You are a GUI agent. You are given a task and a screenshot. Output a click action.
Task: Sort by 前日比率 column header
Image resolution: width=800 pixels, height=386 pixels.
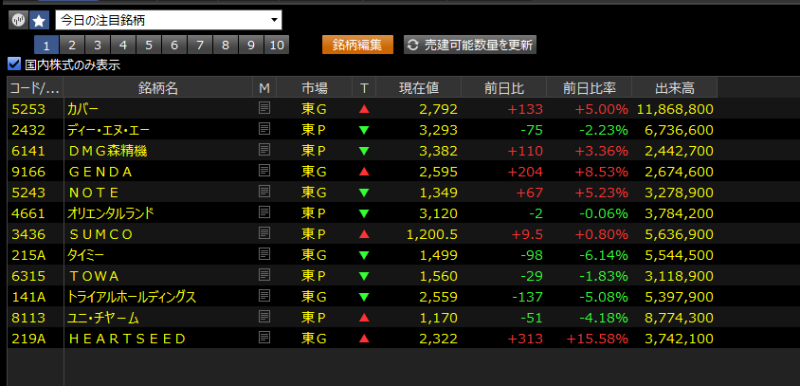(x=589, y=88)
